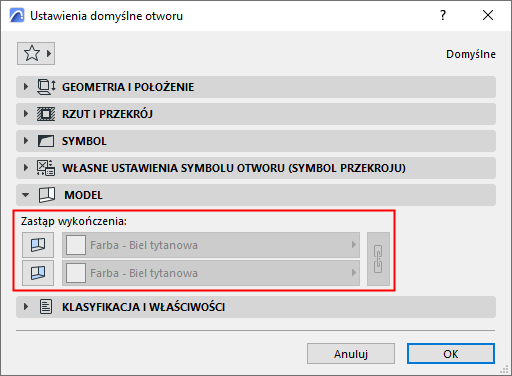
Task: Click the WŁASNE USTAWIENIA SYMBOLU OTWORU header text
Action: pyautogui.click(x=234, y=168)
